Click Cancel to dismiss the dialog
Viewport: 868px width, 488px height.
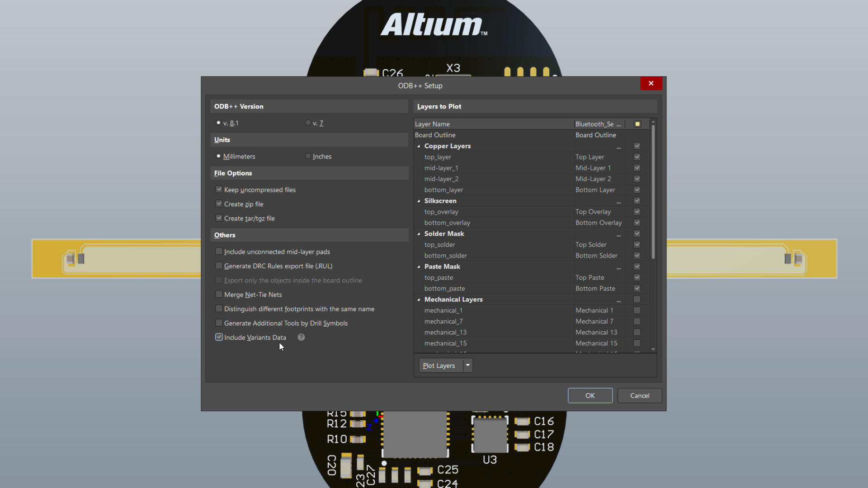click(640, 395)
